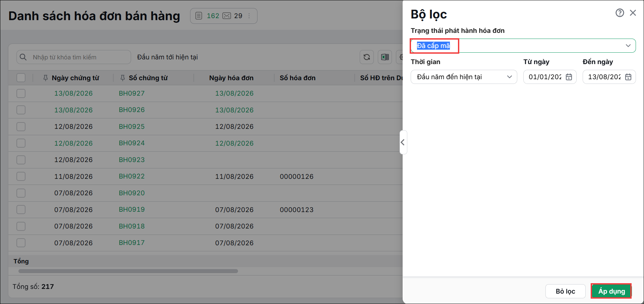The image size is (644, 304).
Task: Open voucher link BH0926
Action: (x=132, y=110)
